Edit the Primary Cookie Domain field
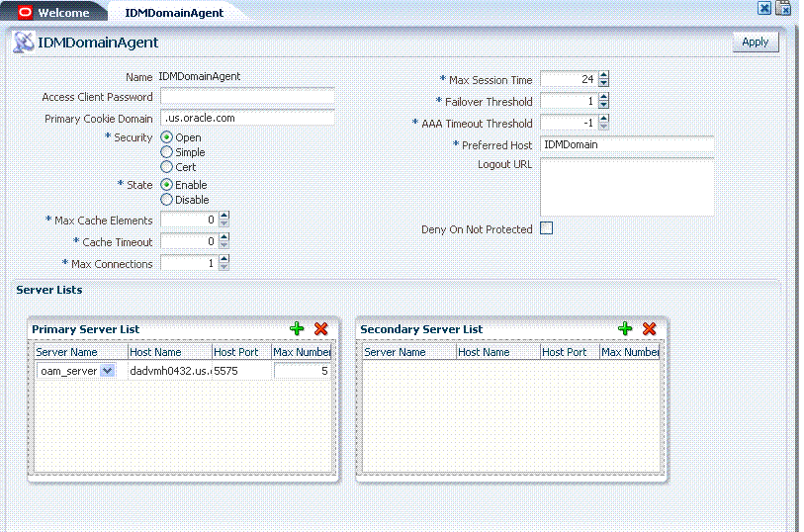804x532 pixels. (x=247, y=118)
